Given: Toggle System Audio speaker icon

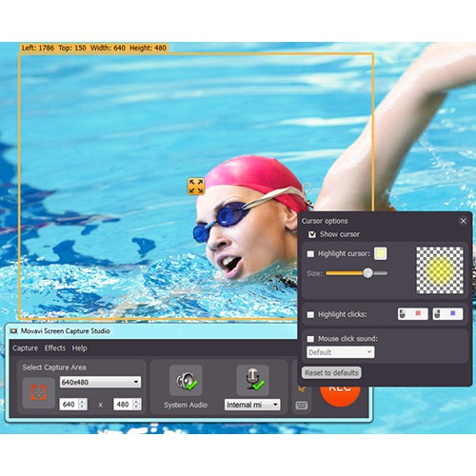Looking at the screenshot, I should (x=186, y=380).
